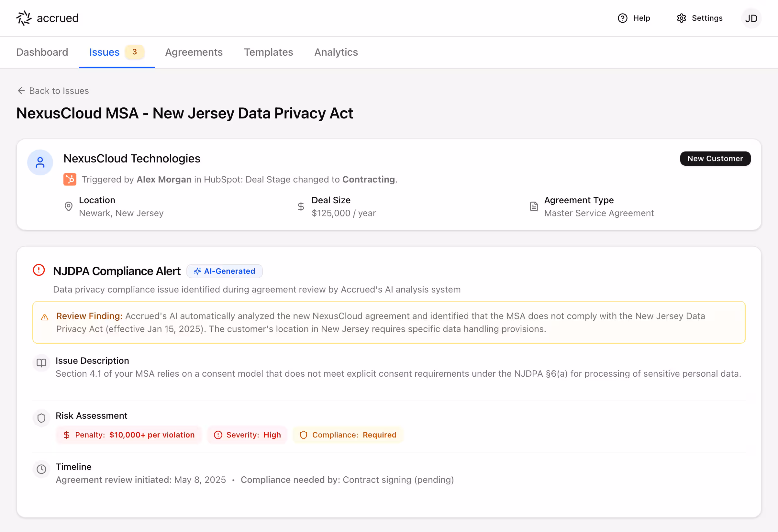Click Newark, New Jersey location value
778x532 pixels.
pos(121,213)
